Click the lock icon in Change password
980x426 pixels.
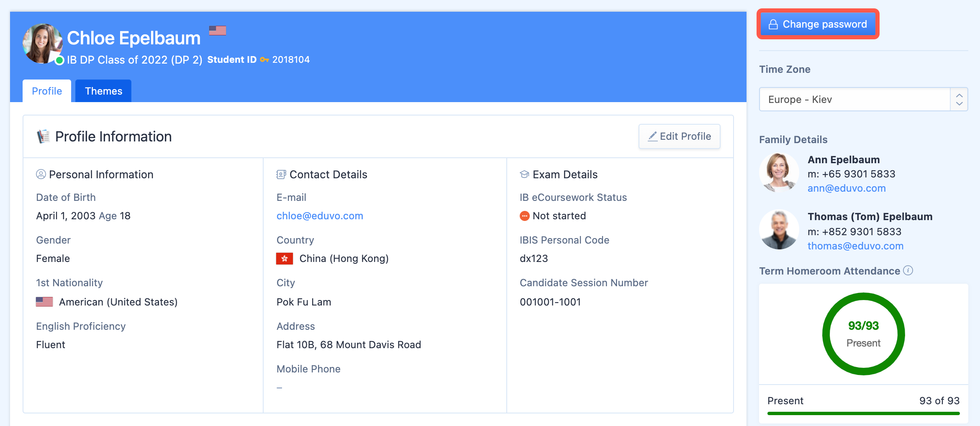pos(773,24)
